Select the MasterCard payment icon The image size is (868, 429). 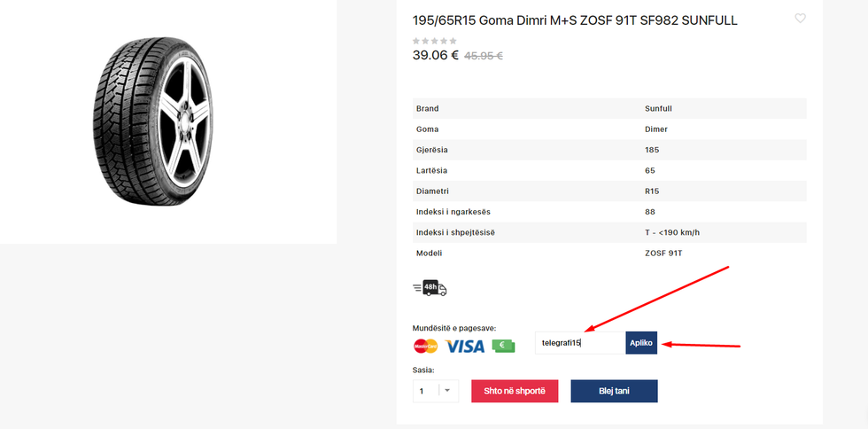(x=425, y=347)
